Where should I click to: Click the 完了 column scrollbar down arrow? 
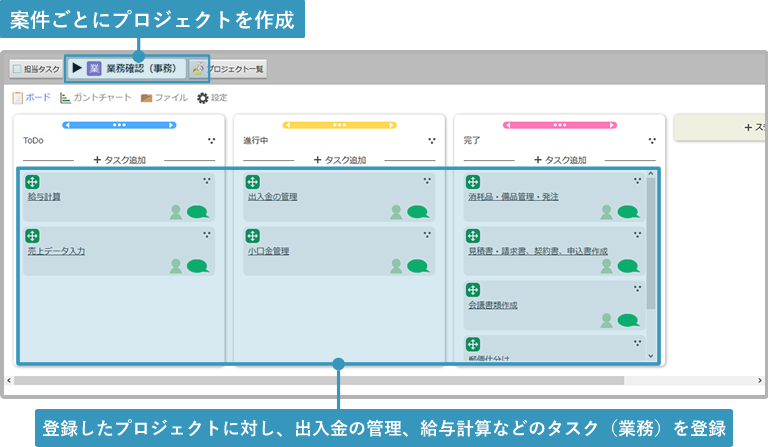click(651, 356)
